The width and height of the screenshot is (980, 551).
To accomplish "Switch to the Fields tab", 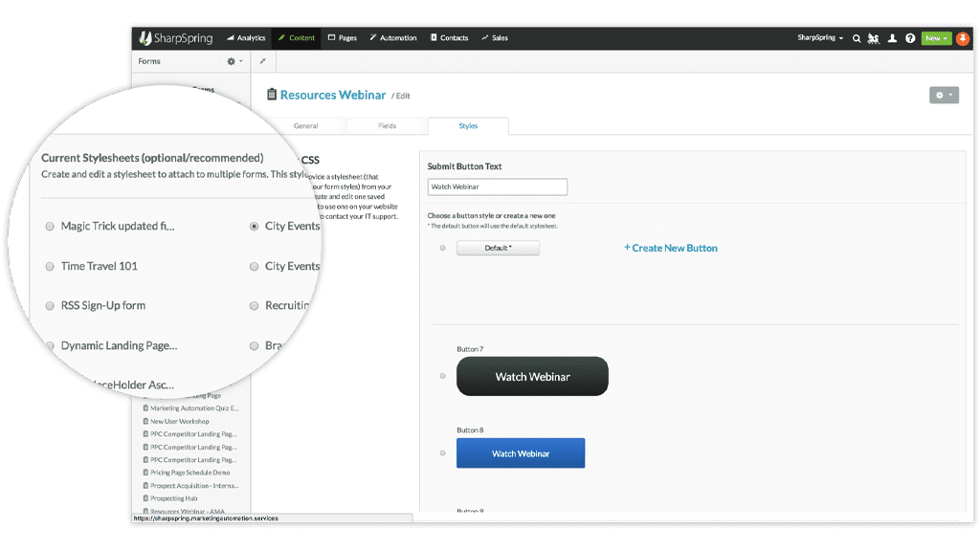I will [387, 126].
